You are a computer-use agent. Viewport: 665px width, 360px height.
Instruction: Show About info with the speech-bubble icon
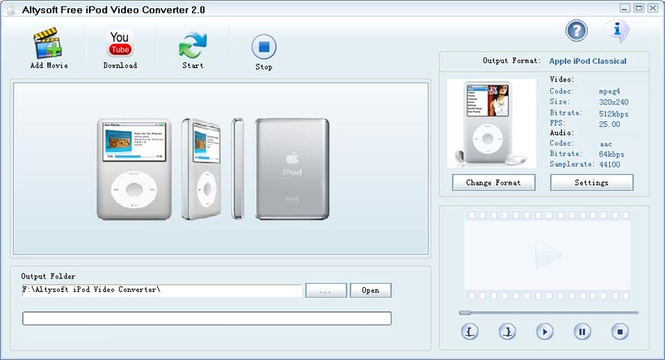(618, 31)
